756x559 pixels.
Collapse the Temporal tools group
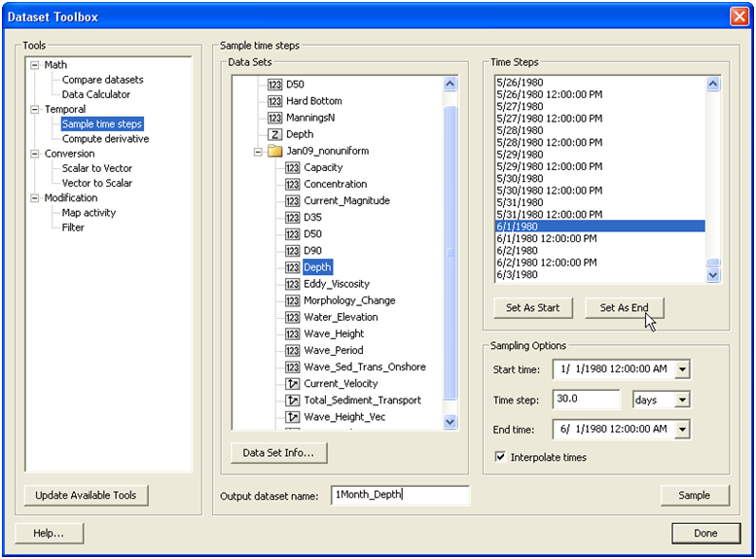[x=35, y=110]
